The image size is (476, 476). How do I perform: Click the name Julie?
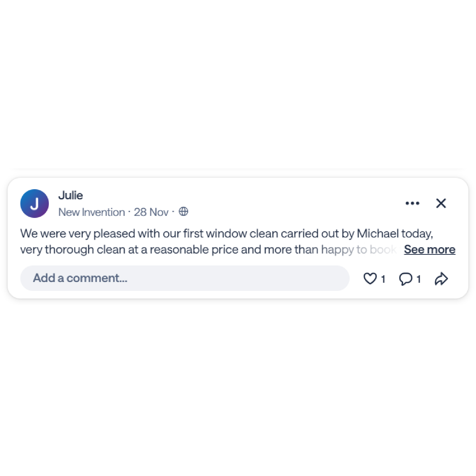(71, 196)
